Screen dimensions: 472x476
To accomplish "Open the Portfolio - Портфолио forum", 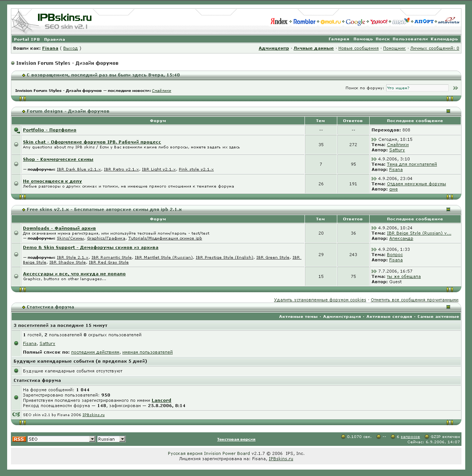I will (49, 130).
